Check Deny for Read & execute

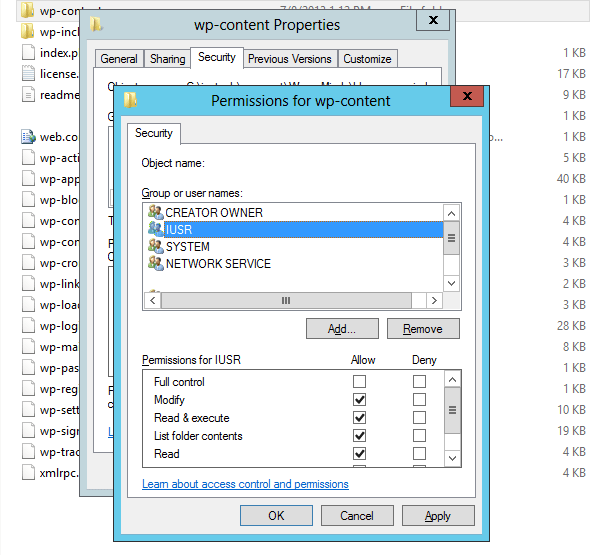pos(419,418)
